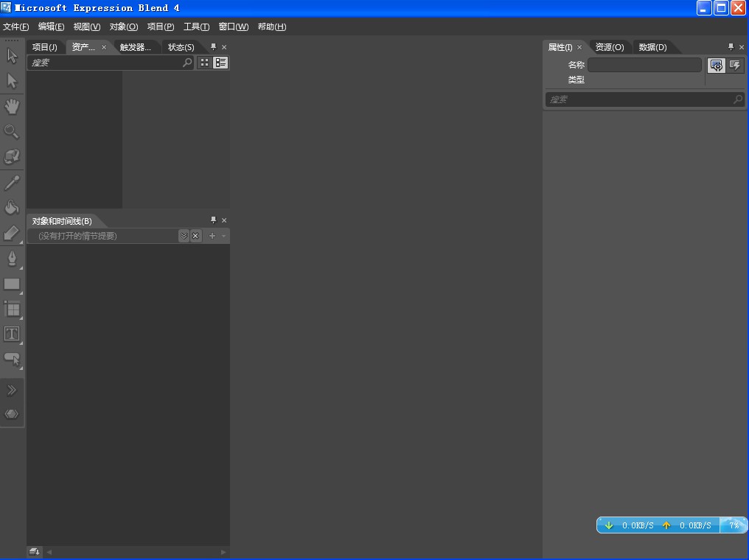Screen dimensions: 749x560
Task: Pin the Objects and Timeline panel
Action: coord(214,220)
